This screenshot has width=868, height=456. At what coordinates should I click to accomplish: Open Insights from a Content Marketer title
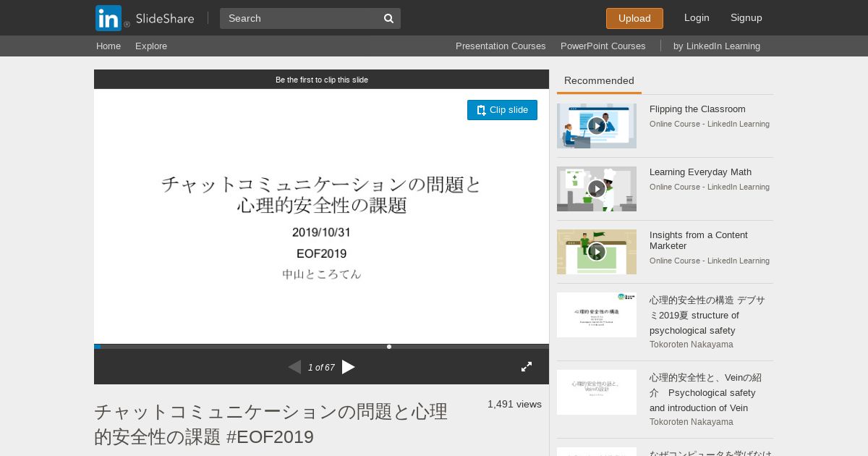[x=699, y=240]
